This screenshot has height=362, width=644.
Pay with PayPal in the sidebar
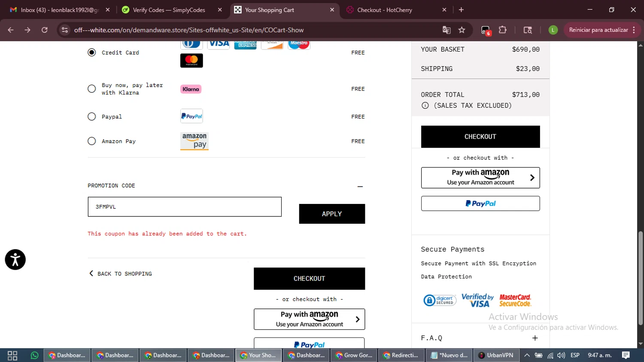pos(480,204)
